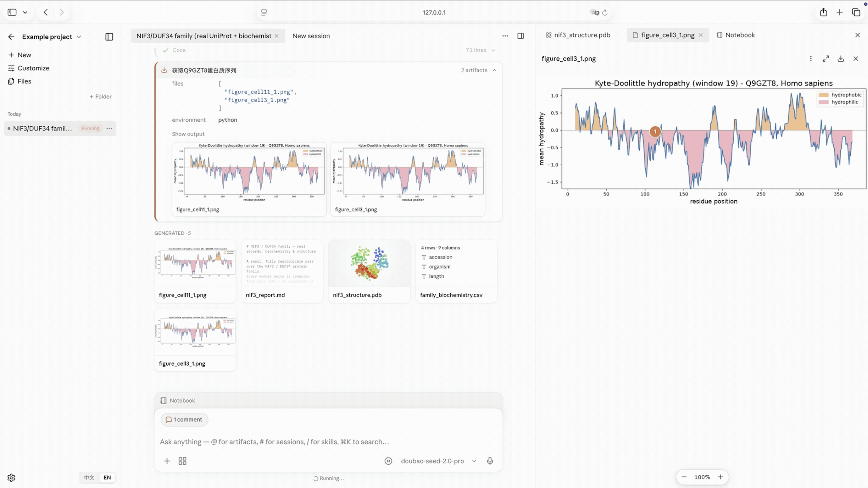Image resolution: width=868 pixels, height=488 pixels.
Task: Click the plus attach icon
Action: point(167,461)
